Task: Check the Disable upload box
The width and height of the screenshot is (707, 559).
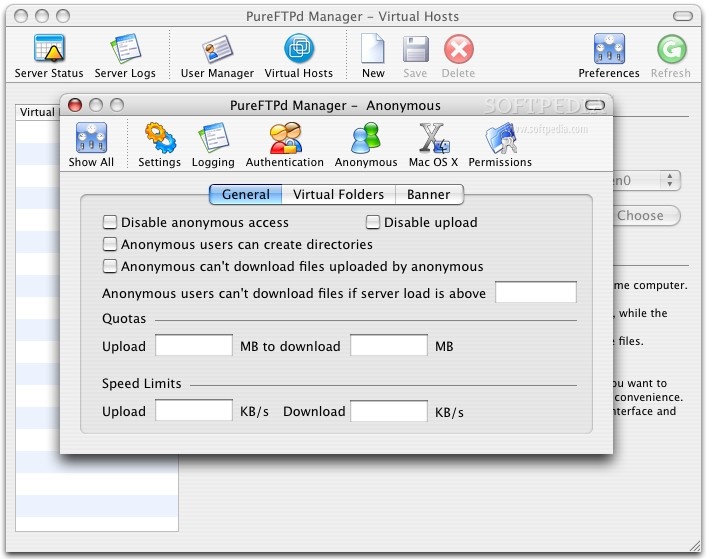Action: pyautogui.click(x=372, y=222)
